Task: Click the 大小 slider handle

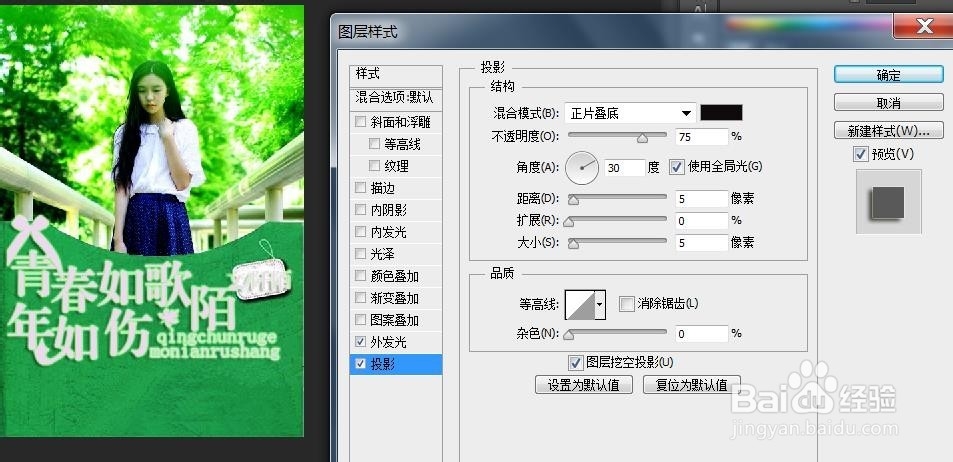Action: pos(573,244)
